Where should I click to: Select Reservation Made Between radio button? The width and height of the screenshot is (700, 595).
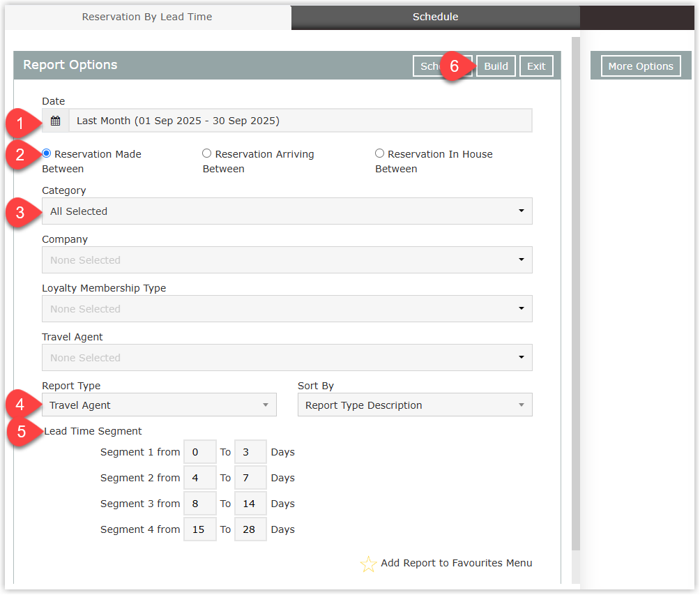click(47, 153)
